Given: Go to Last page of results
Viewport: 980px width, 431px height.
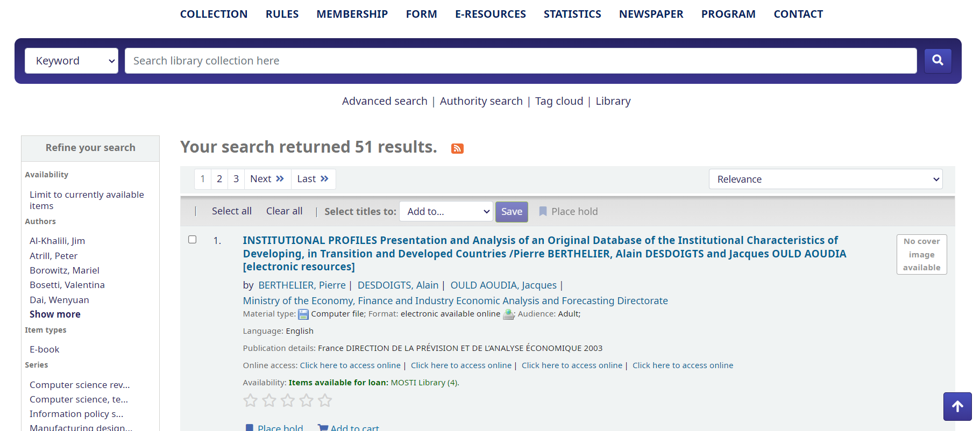Looking at the screenshot, I should [313, 179].
